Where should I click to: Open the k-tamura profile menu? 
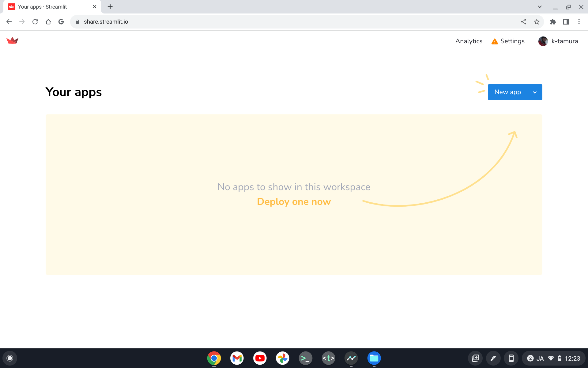click(558, 41)
